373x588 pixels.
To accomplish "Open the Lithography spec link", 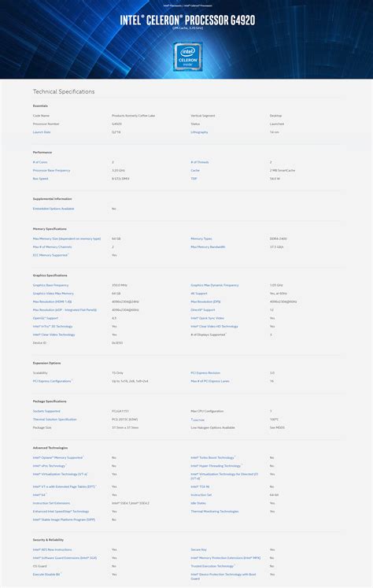I will click(199, 132).
